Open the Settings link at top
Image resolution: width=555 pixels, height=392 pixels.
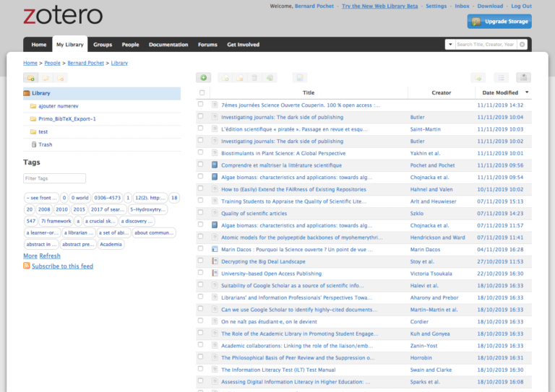436,6
